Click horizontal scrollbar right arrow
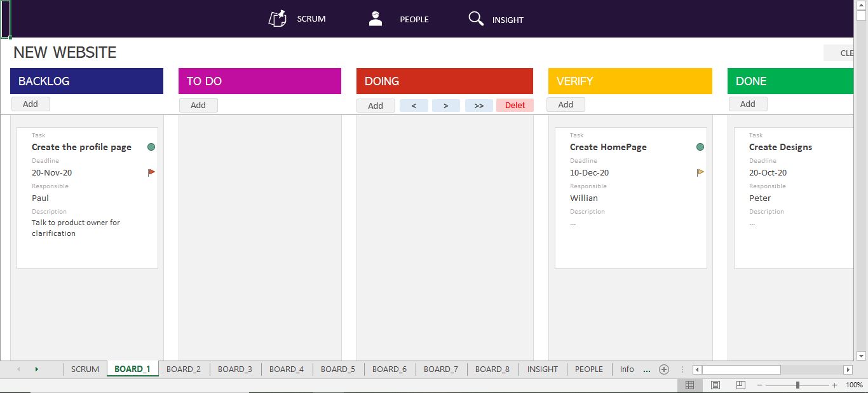Screen dimensions: 868x393 pyautogui.click(x=848, y=369)
